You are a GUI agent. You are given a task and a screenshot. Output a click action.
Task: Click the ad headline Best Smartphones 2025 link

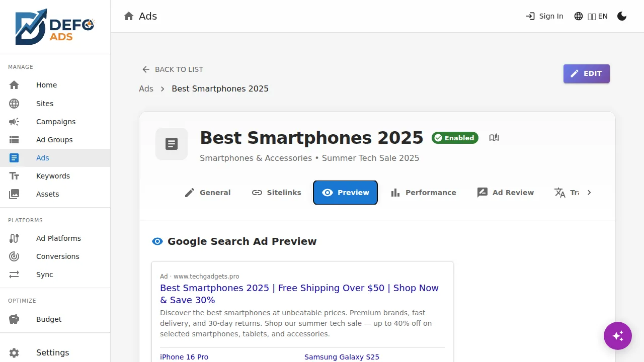(x=299, y=294)
